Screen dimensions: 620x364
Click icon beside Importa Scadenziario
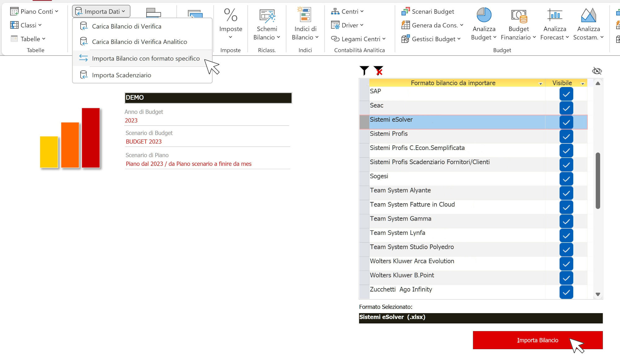[x=84, y=75]
